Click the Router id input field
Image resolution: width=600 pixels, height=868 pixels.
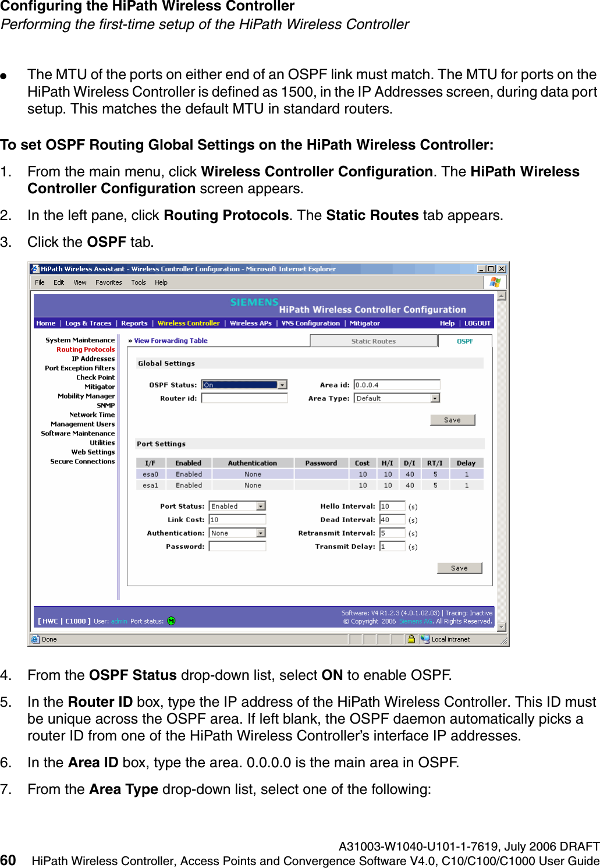click(244, 398)
